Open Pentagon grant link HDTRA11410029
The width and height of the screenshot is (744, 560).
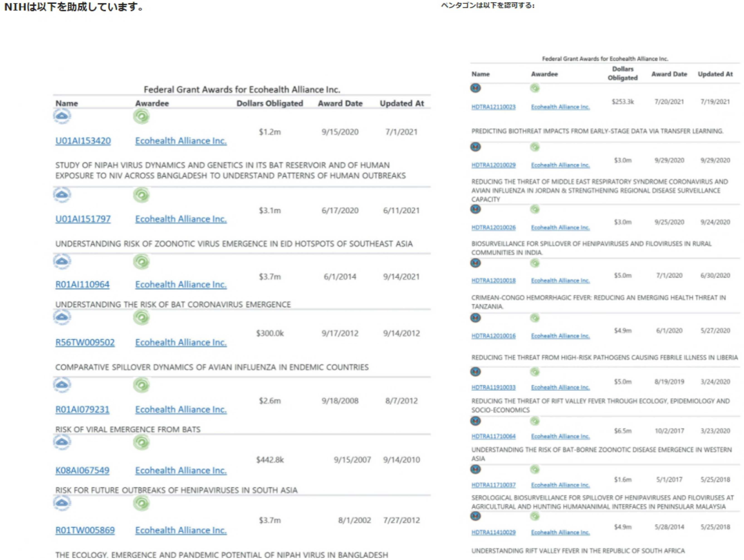pos(493,533)
